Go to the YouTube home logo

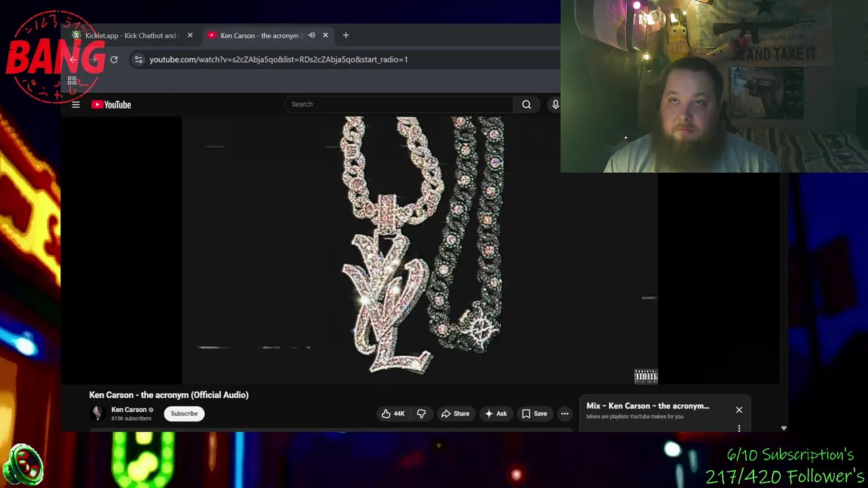click(111, 104)
